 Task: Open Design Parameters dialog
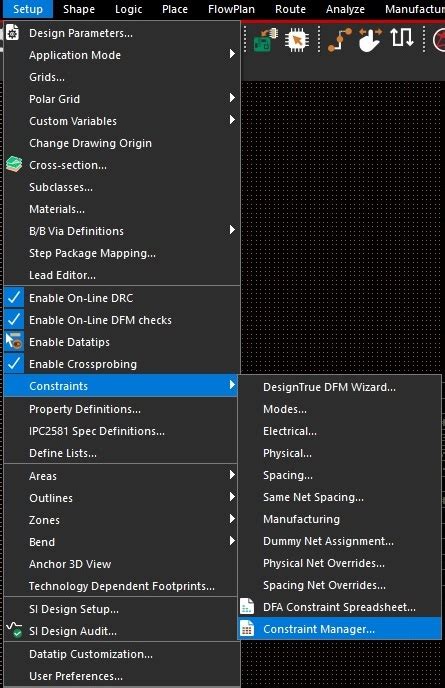click(x=81, y=33)
